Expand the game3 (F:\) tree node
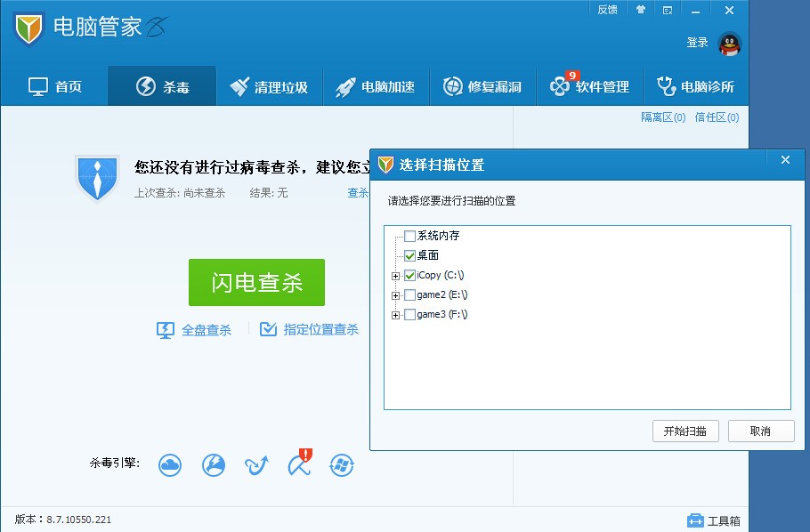Viewport: 810px width, 532px height. 396,316
